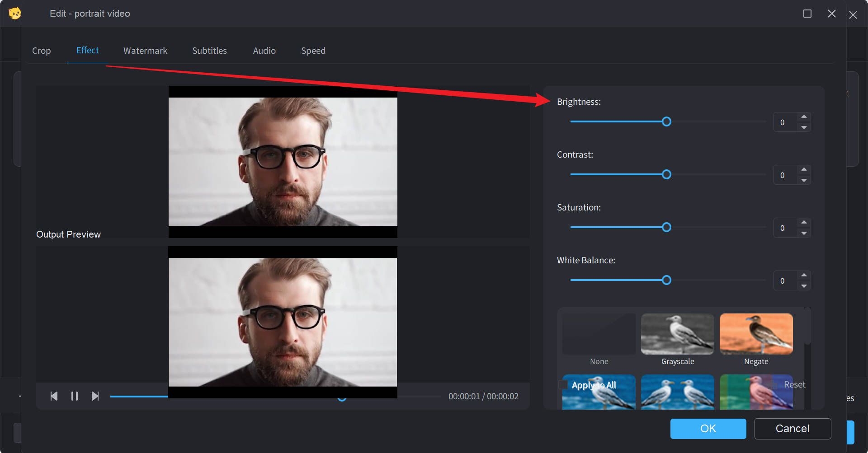
Task: Open the Audio tab
Action: coord(264,51)
